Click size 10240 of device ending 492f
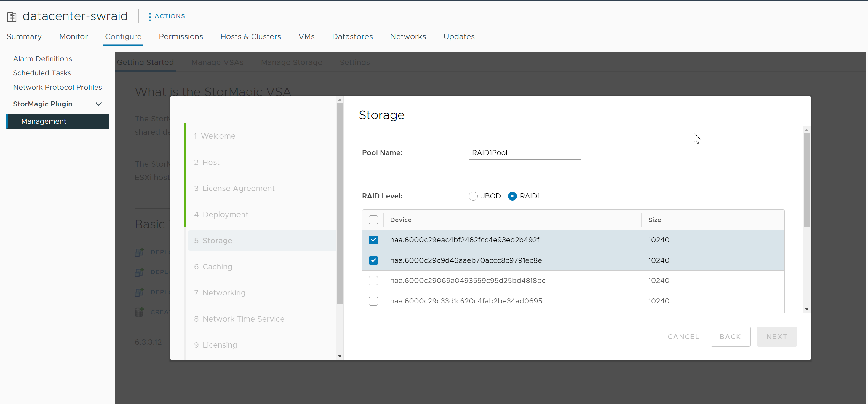The image size is (868, 404). (x=659, y=240)
